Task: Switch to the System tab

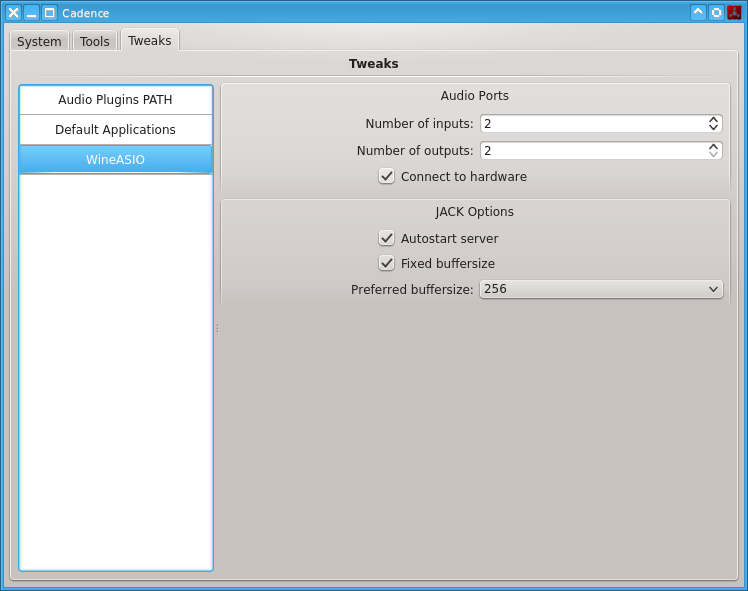Action: point(40,41)
